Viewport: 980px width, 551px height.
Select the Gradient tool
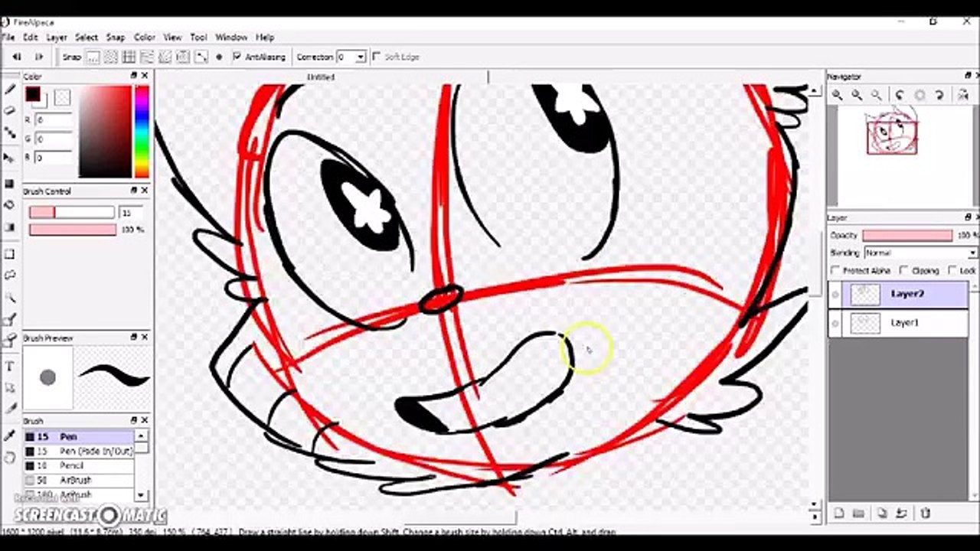[10, 227]
